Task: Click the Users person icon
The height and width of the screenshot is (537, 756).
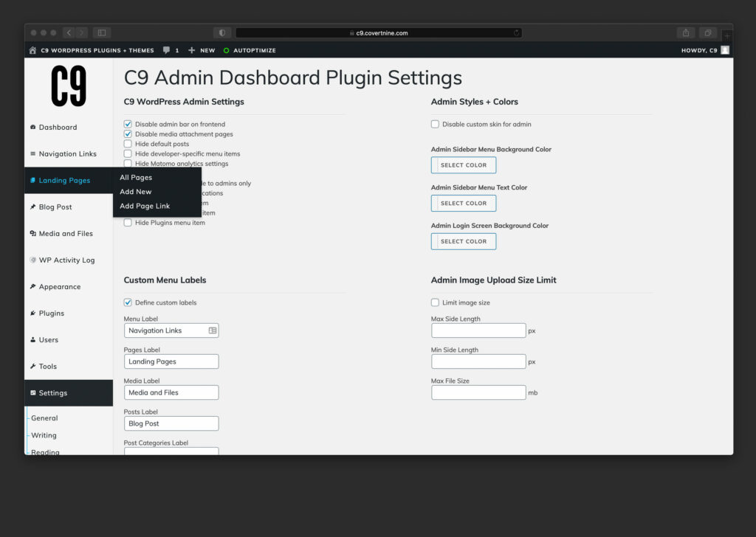Action: (32, 339)
